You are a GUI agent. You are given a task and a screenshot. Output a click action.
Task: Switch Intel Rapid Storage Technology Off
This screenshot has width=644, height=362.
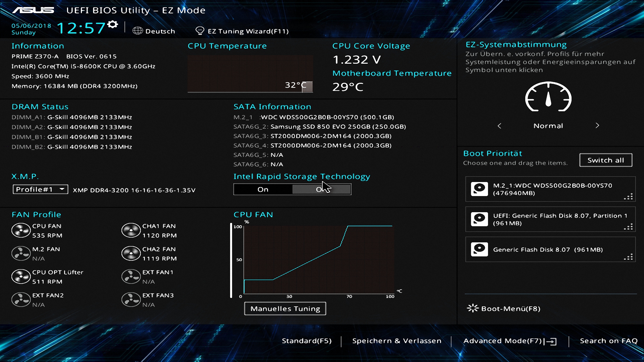[321, 189]
